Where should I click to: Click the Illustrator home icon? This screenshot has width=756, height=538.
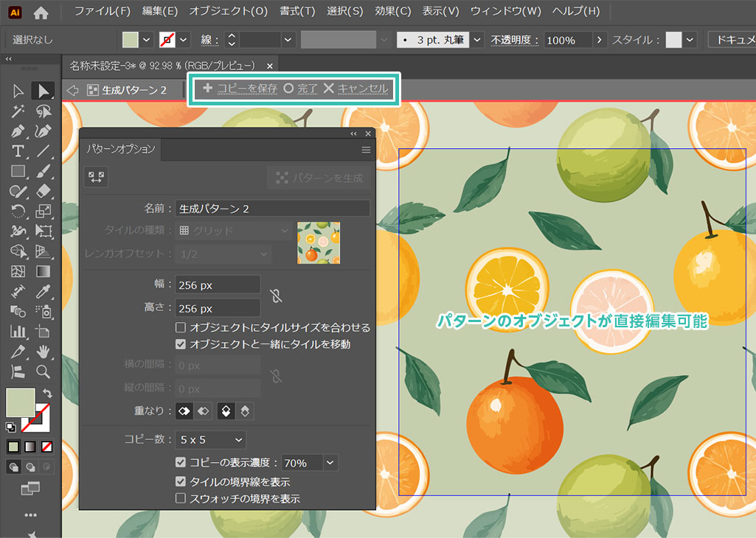point(41,12)
